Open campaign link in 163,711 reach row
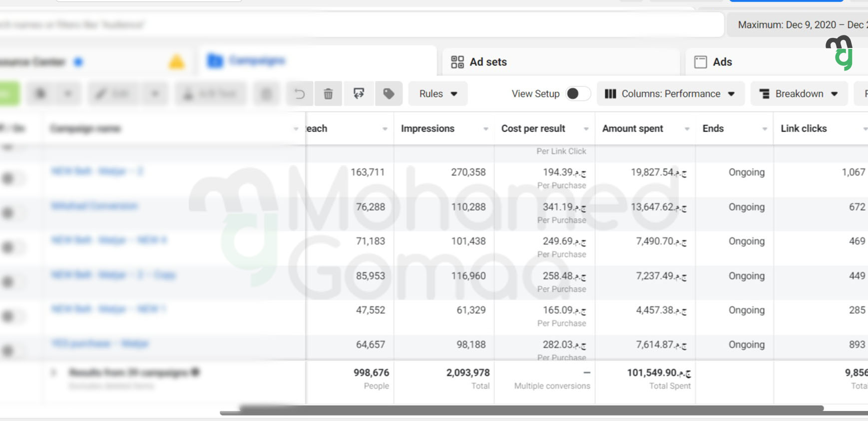Screen dimensions: 868x421 pos(97,171)
